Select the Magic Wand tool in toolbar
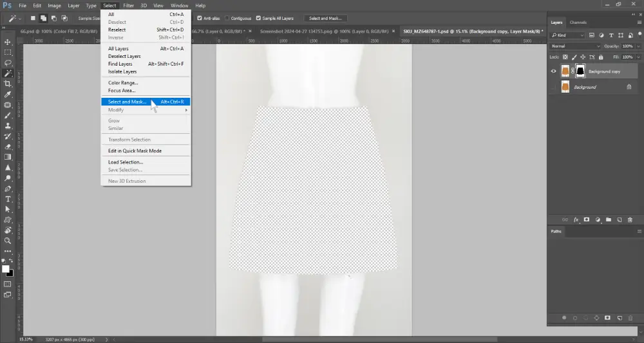This screenshot has height=343, width=644. point(7,73)
